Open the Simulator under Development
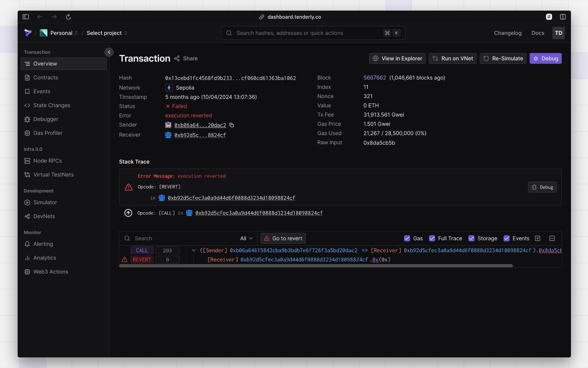The image size is (588, 368). (45, 202)
